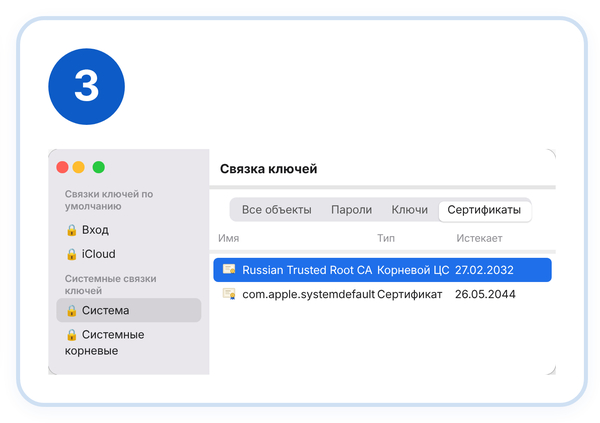Minimize window with yellow button
This screenshot has height=423, width=600.
(78, 167)
